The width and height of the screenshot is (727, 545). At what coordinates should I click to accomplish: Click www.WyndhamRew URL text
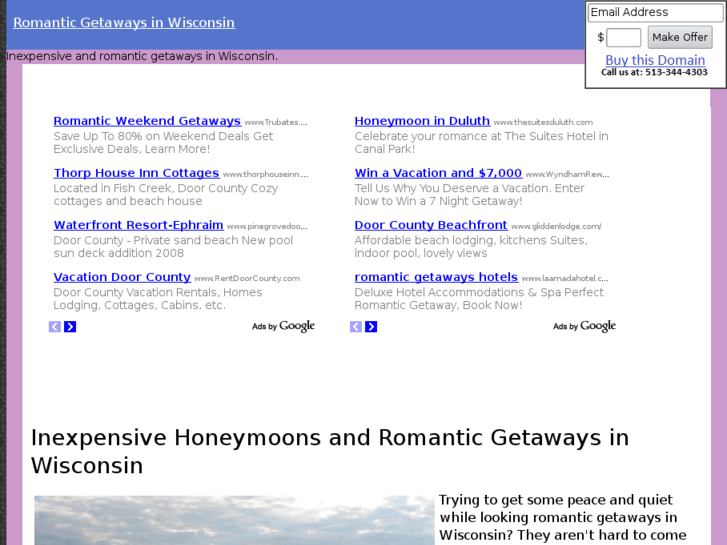tap(567, 174)
